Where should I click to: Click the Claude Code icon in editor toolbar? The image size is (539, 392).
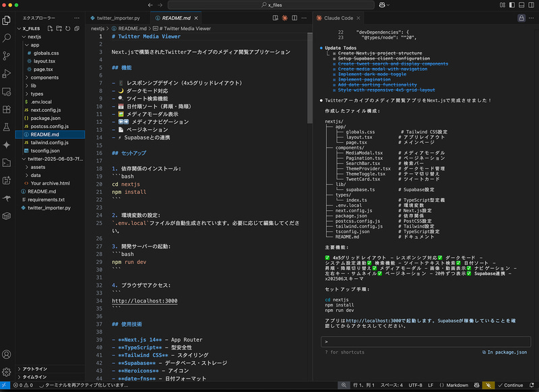point(285,18)
